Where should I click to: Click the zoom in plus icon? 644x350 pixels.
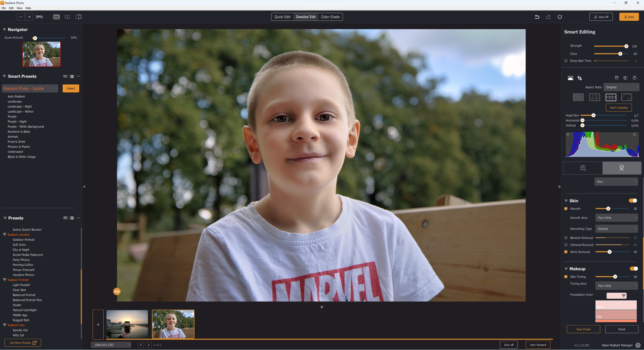pos(29,17)
